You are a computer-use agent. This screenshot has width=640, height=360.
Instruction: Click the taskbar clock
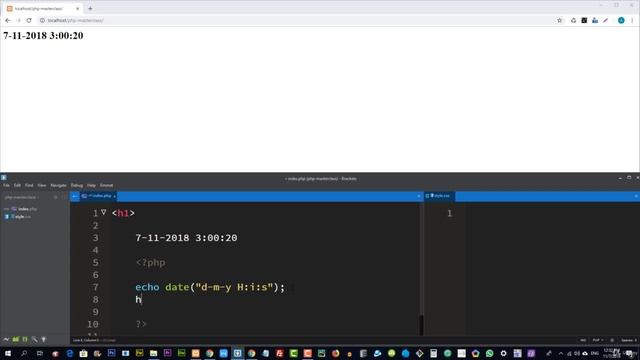click(612, 353)
